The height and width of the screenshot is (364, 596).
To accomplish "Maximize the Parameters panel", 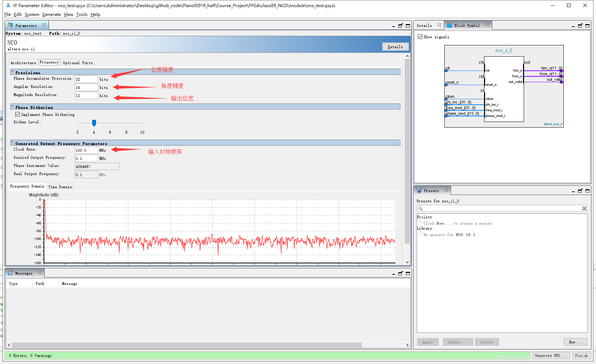I will [408, 26].
